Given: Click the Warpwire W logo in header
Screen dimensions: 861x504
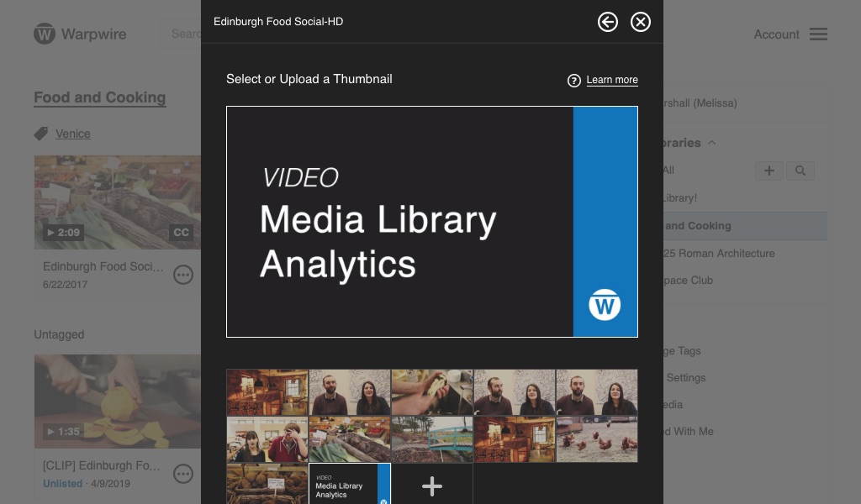Looking at the screenshot, I should coord(45,34).
